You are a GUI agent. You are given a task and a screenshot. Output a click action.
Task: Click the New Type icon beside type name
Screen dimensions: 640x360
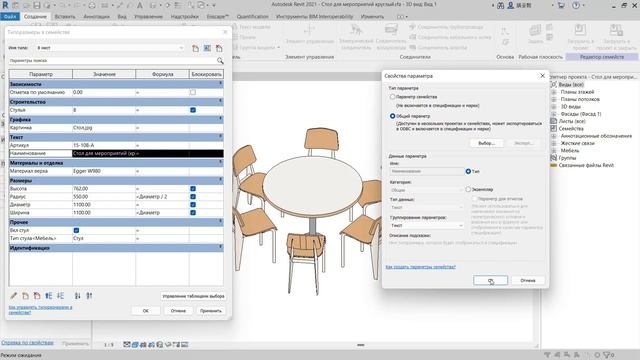196,48
